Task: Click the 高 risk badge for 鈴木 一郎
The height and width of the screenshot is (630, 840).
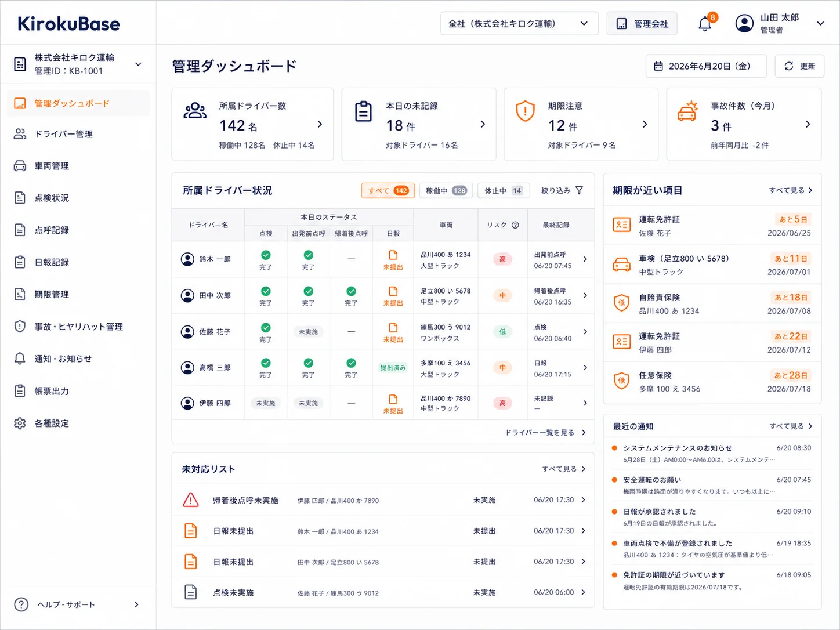Action: pos(502,259)
